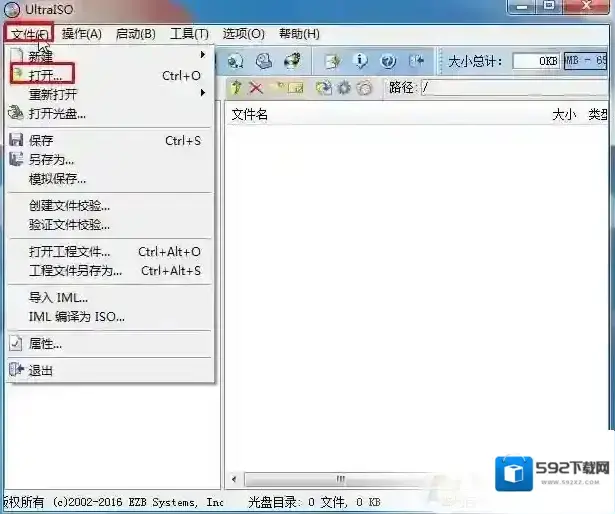
Task: Click the 保存 floppy disk icon
Action: pos(17,141)
